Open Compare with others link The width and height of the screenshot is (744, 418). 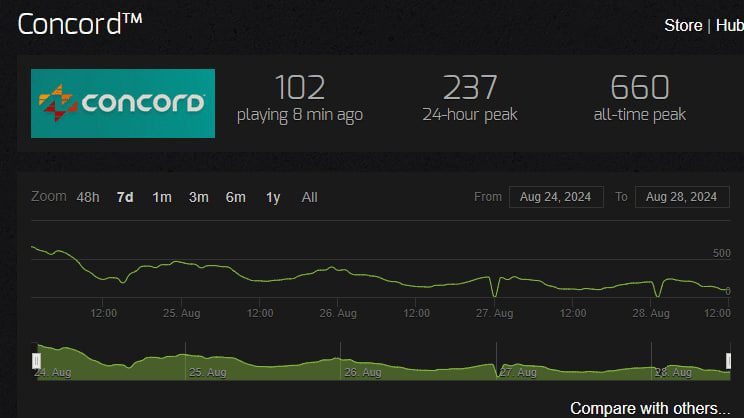pos(650,408)
